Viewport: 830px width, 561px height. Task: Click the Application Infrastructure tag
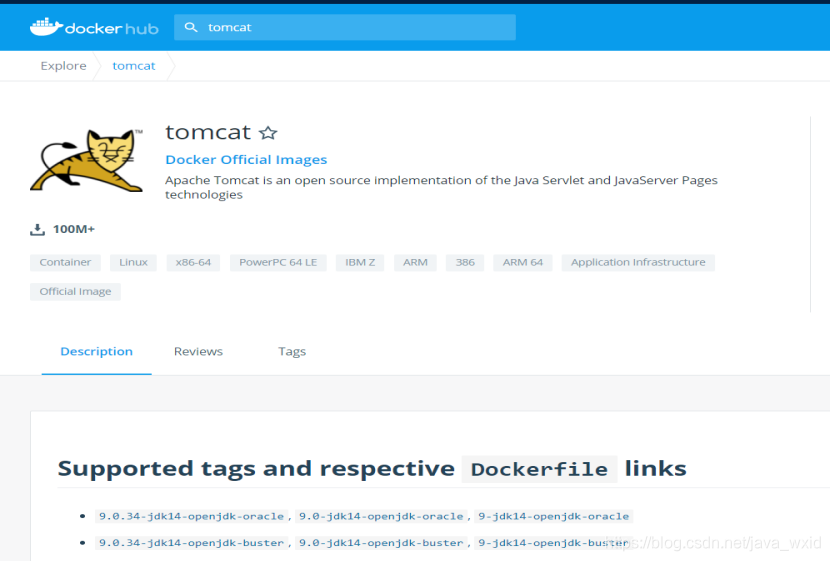pos(638,263)
